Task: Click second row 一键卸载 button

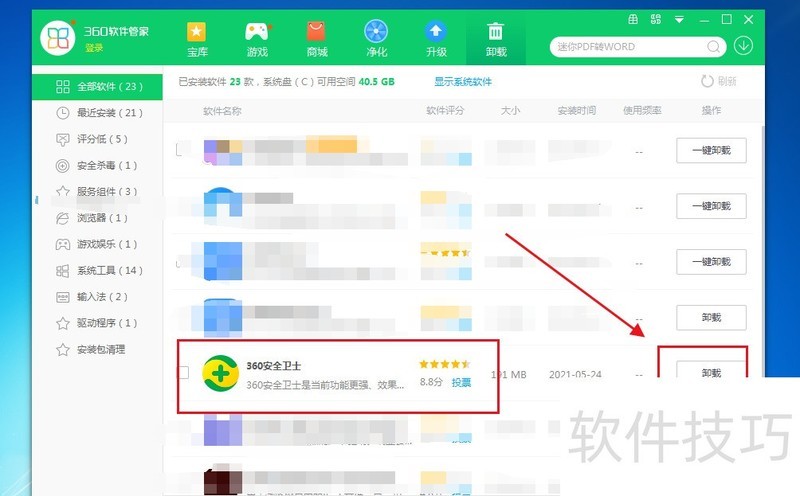Action: pos(711,206)
